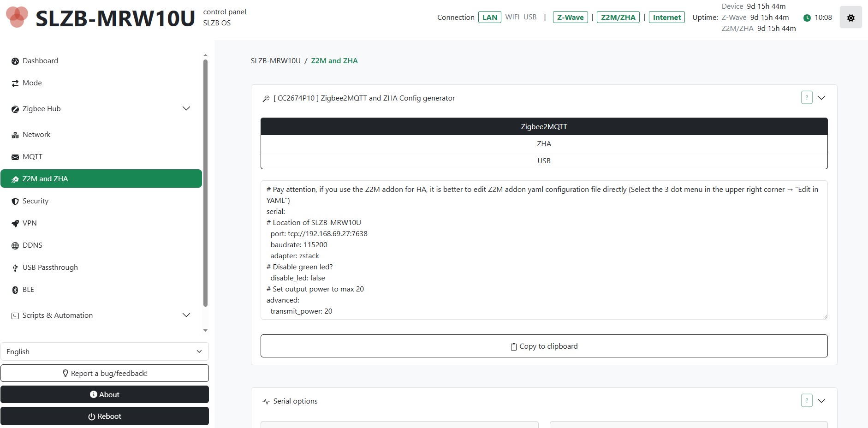Image resolution: width=868 pixels, height=428 pixels.
Task: Open the Security page
Action: (x=101, y=201)
